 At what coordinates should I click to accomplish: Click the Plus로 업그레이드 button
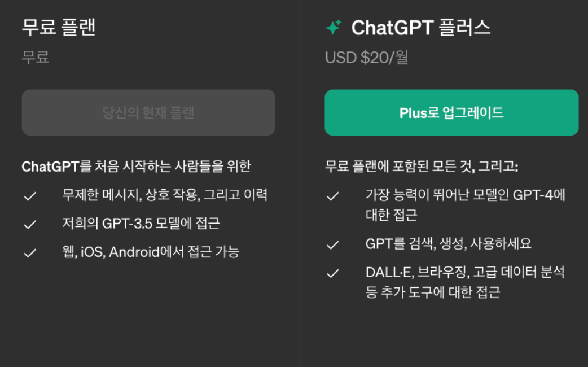[x=451, y=112]
